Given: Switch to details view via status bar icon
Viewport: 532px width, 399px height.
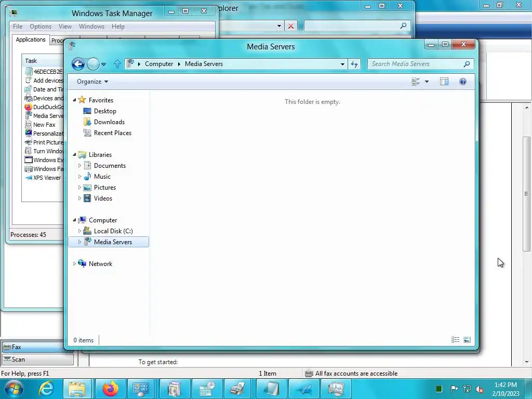Looking at the screenshot, I should (455, 340).
